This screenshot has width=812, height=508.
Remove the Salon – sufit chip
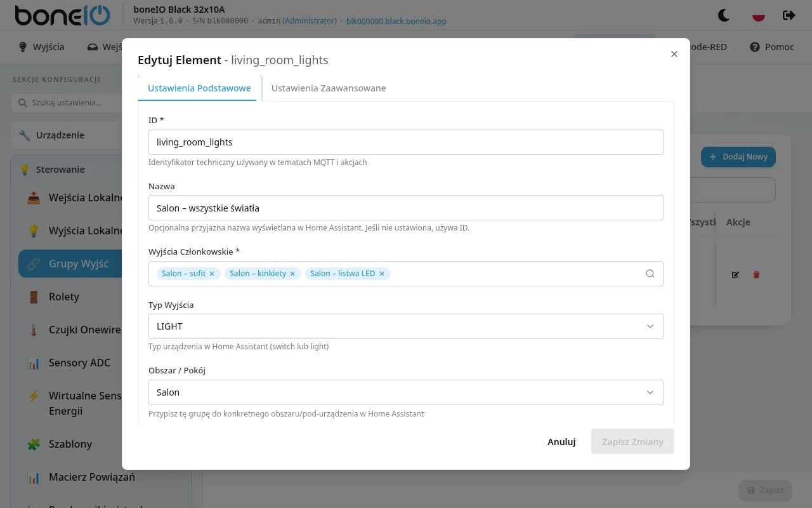pos(212,274)
